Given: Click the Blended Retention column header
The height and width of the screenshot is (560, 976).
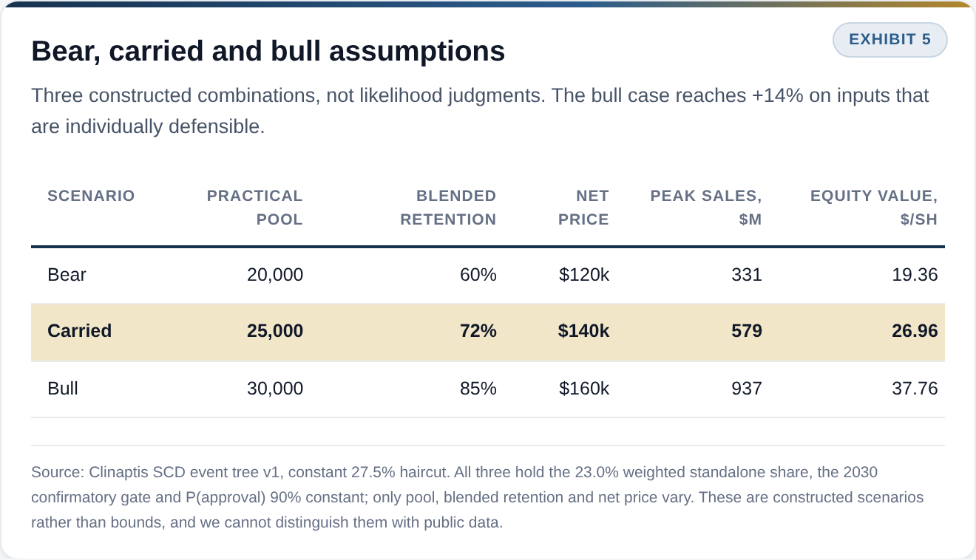Looking at the screenshot, I should tap(448, 208).
